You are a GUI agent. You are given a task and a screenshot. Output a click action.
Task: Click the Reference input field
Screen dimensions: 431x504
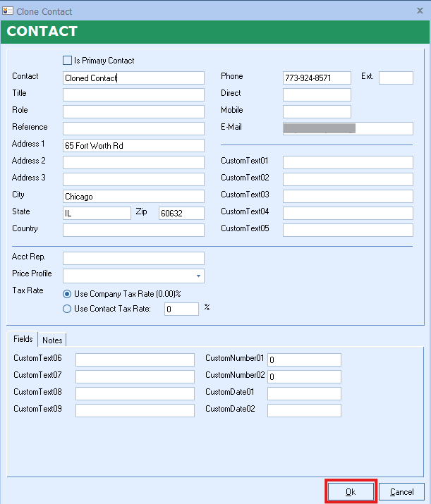click(x=133, y=128)
